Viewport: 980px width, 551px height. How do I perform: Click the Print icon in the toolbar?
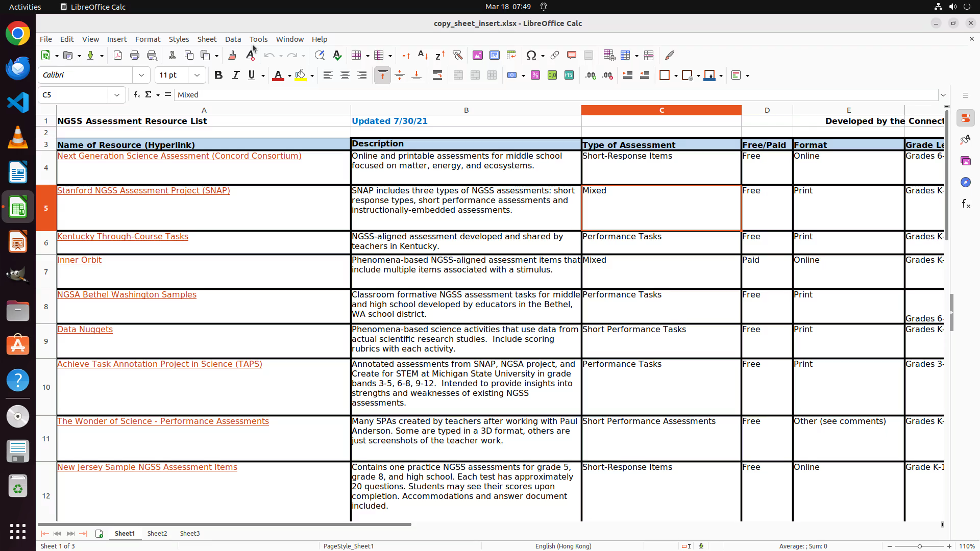(135, 55)
